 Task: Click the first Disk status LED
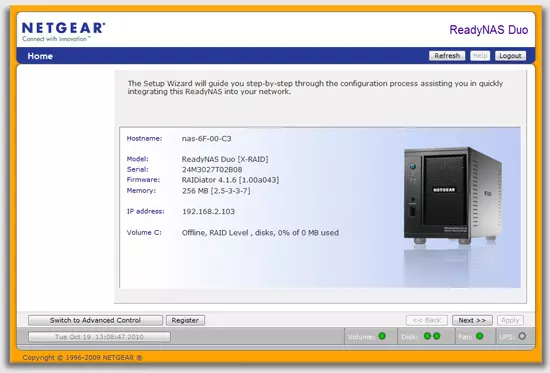point(427,336)
